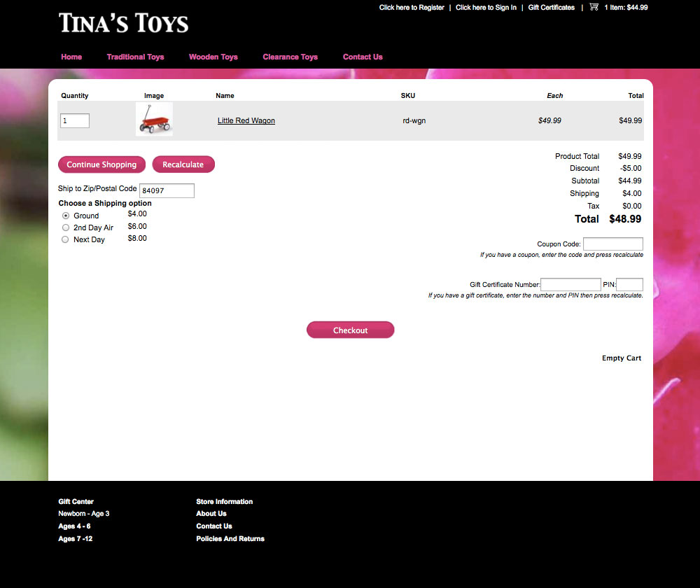
Task: Click the shopping cart icon in header
Action: [594, 7]
